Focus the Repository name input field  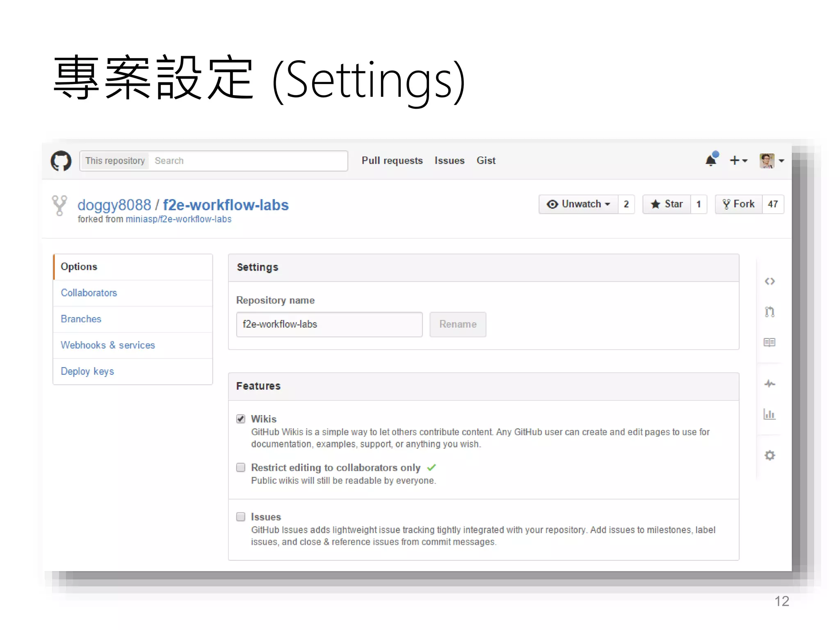pyautogui.click(x=329, y=324)
